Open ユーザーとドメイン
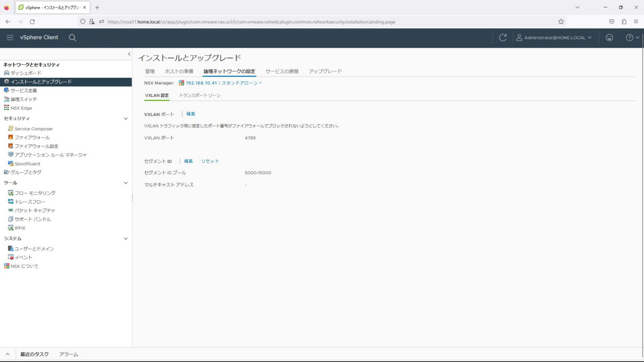This screenshot has width=644, height=362. 34,249
